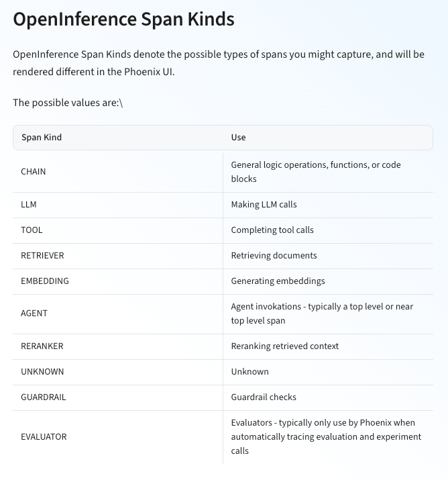448x480 pixels.
Task: Select the AGENT span kind cell
Action: [x=34, y=314]
